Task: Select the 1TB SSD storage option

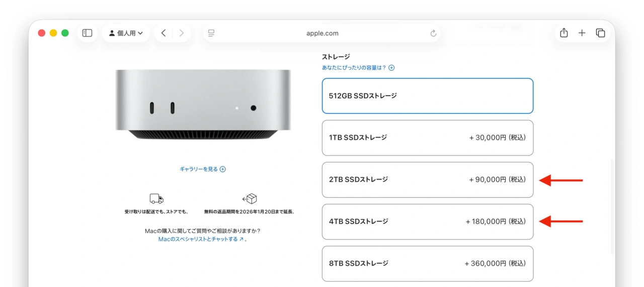Action: pyautogui.click(x=427, y=137)
